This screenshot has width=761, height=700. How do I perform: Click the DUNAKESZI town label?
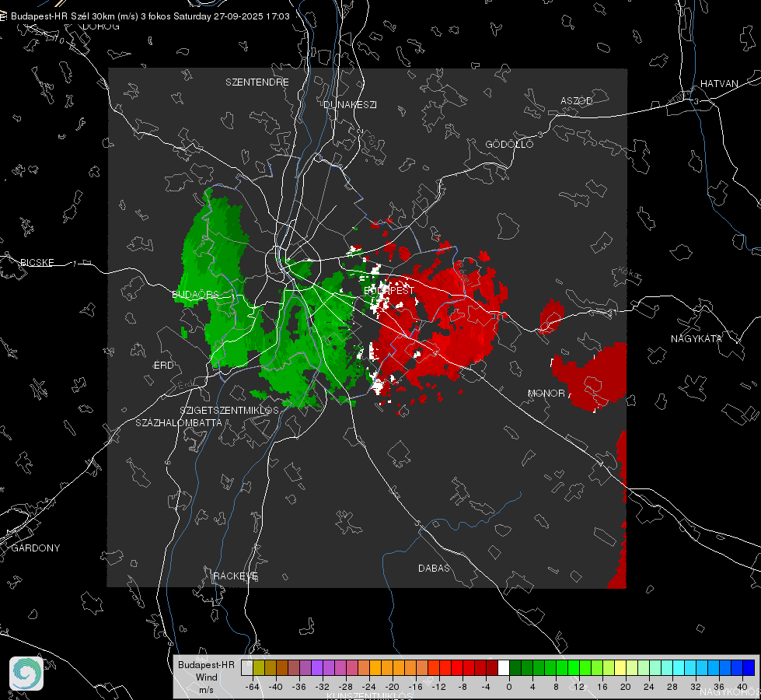click(x=350, y=104)
